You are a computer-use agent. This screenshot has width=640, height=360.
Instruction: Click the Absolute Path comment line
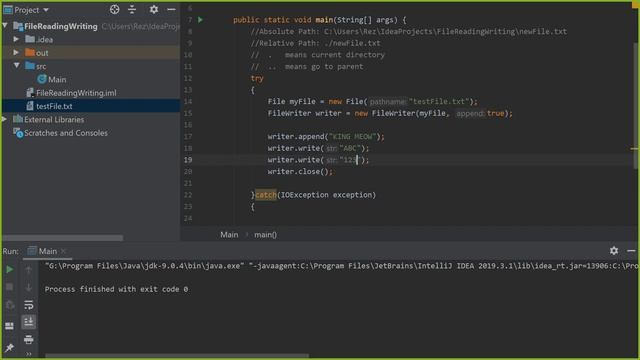click(409, 31)
